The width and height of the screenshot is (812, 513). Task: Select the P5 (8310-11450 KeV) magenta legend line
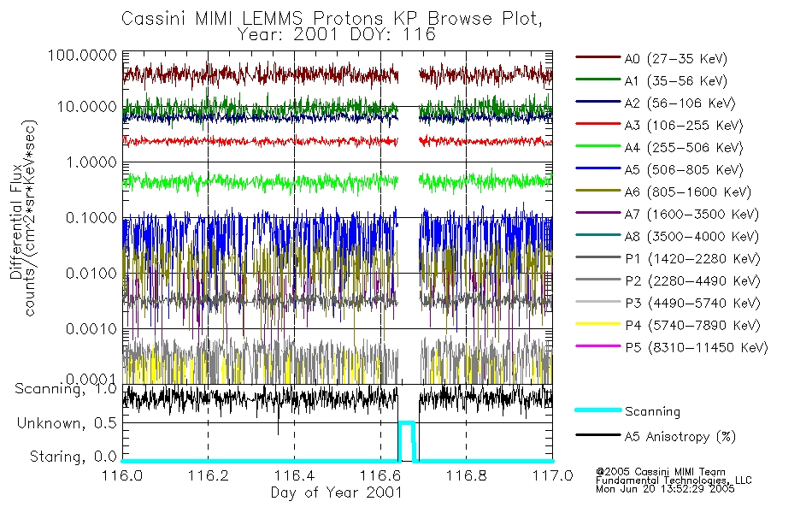(x=598, y=345)
